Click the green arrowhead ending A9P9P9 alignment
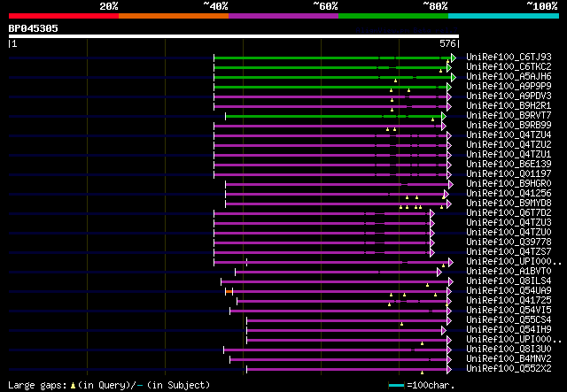The image size is (567, 392). tap(449, 87)
